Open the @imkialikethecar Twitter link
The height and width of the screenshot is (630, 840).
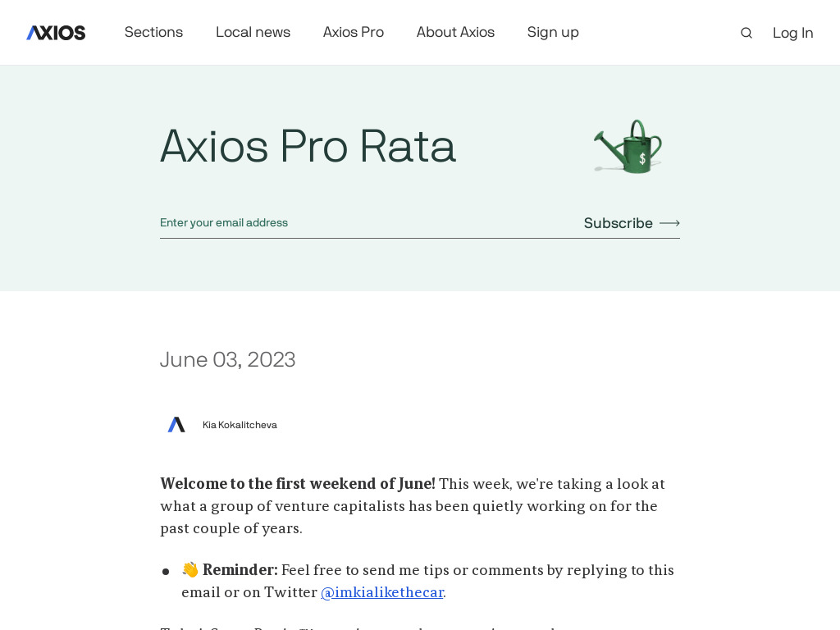tap(382, 592)
